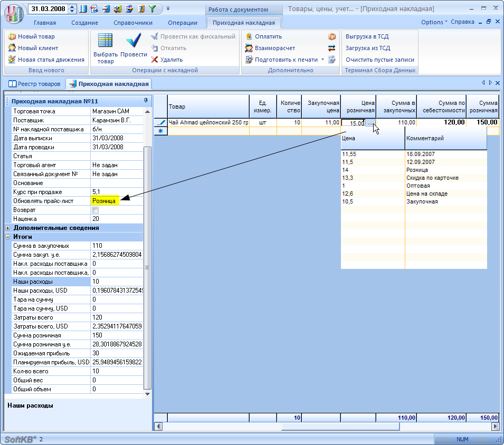This screenshot has height=445, width=504.
Task: Click the Взаиморасчет person icon
Action: tap(249, 48)
